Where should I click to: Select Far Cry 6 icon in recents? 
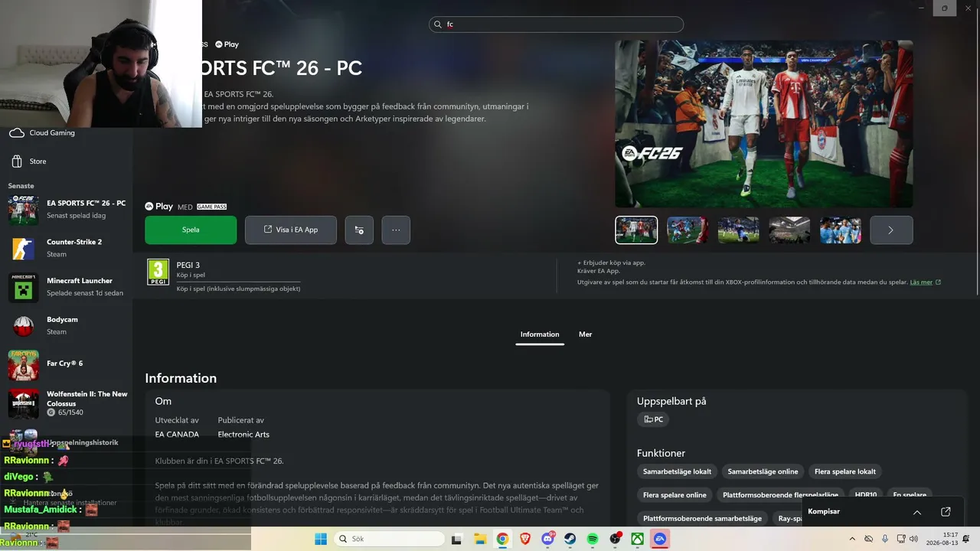(x=23, y=366)
